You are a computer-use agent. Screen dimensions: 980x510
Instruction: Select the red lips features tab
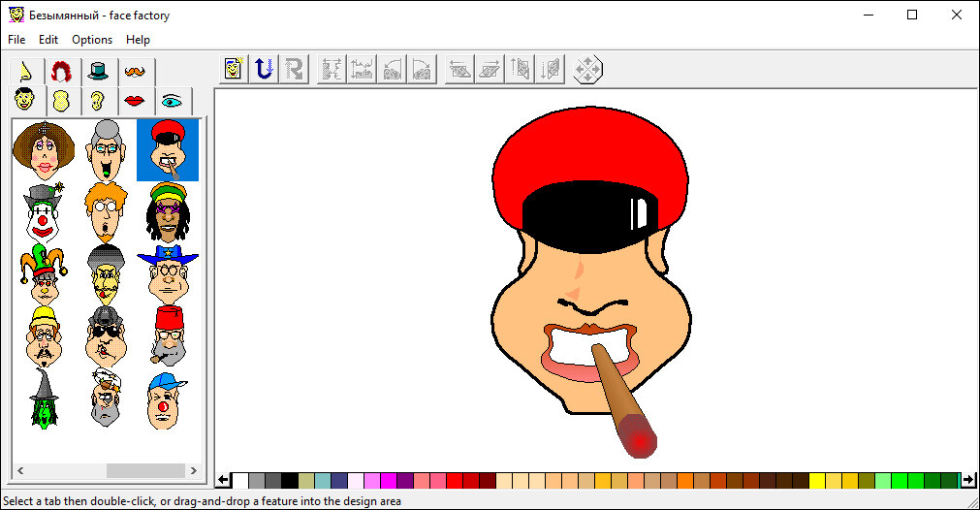135,101
